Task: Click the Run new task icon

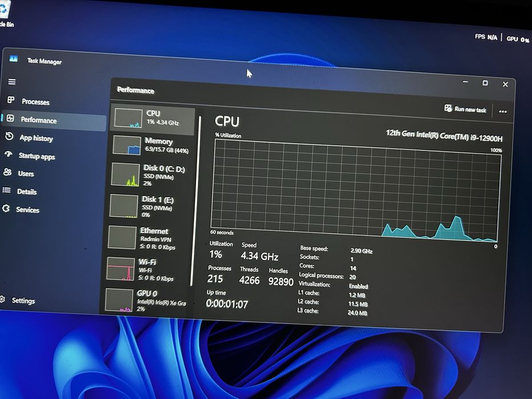Action: tap(448, 108)
